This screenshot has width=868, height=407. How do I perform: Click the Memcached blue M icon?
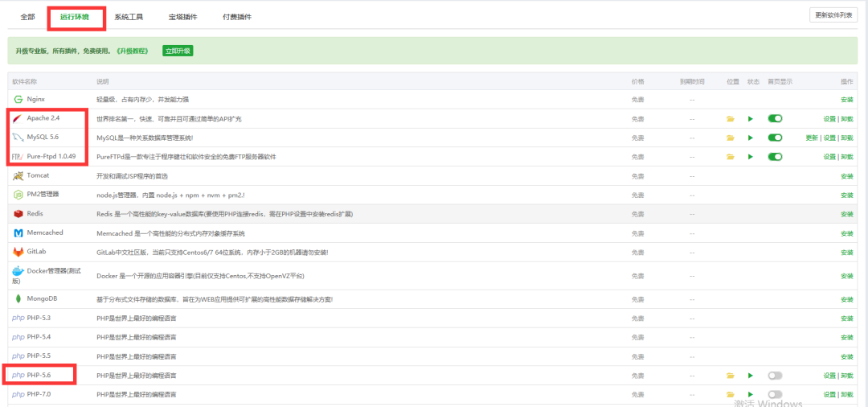18,233
